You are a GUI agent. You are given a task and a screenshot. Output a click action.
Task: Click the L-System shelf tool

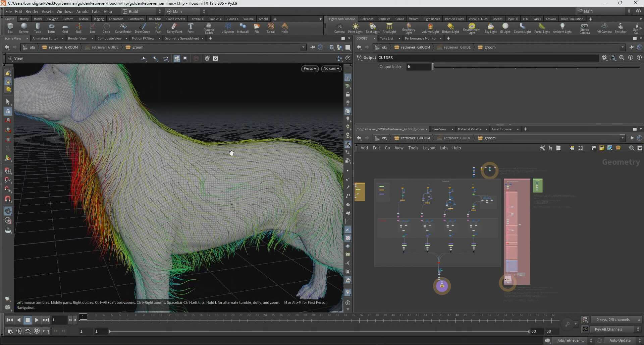coord(228,28)
